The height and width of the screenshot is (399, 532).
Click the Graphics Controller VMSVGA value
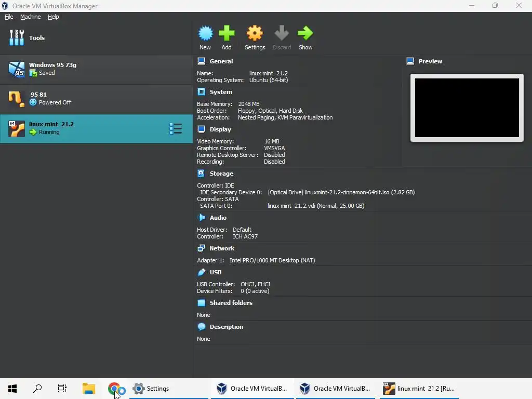[x=274, y=148]
